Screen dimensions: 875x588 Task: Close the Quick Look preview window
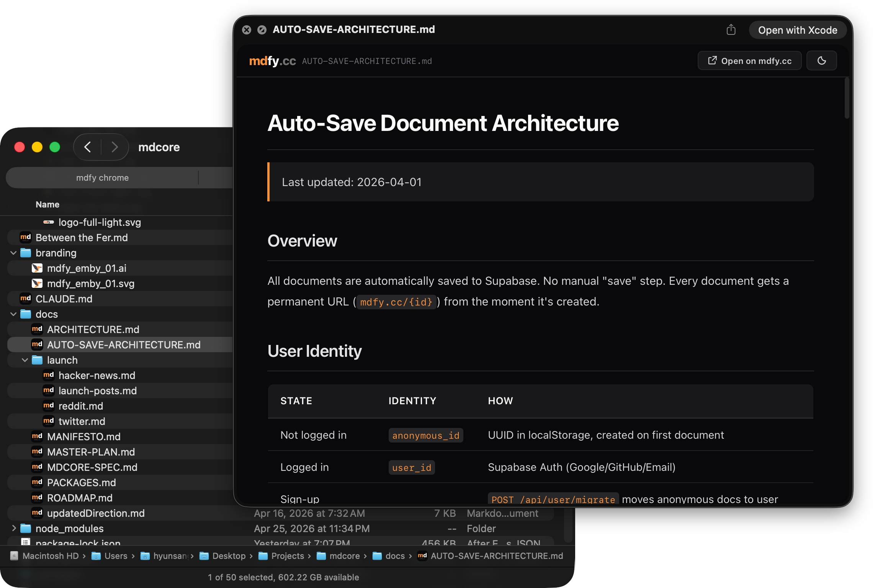(247, 30)
